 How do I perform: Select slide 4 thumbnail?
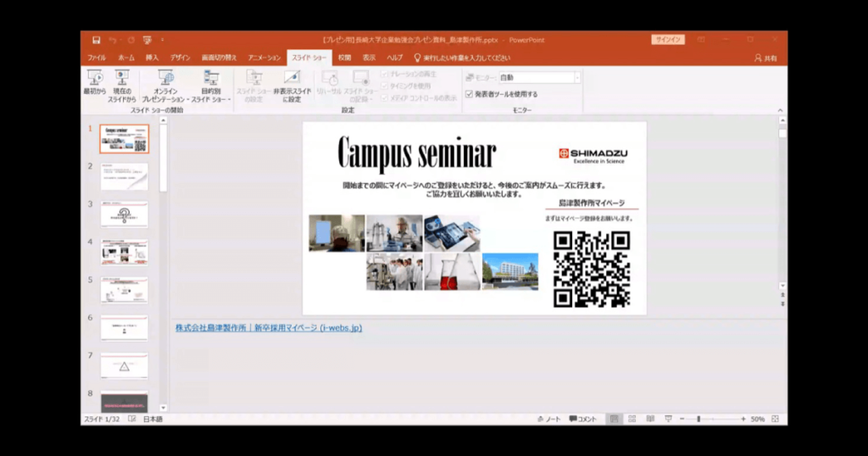(124, 252)
